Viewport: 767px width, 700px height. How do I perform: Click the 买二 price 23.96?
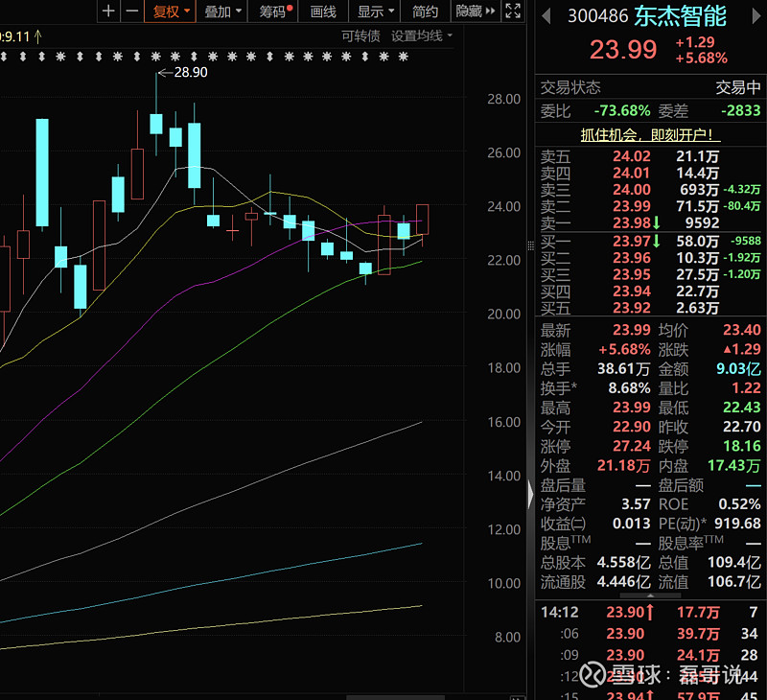coord(632,258)
